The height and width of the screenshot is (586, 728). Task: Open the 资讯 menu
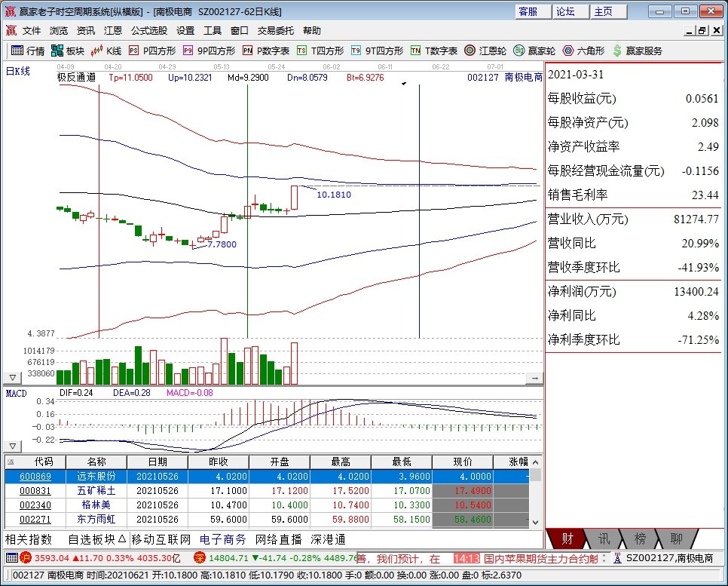point(86,31)
